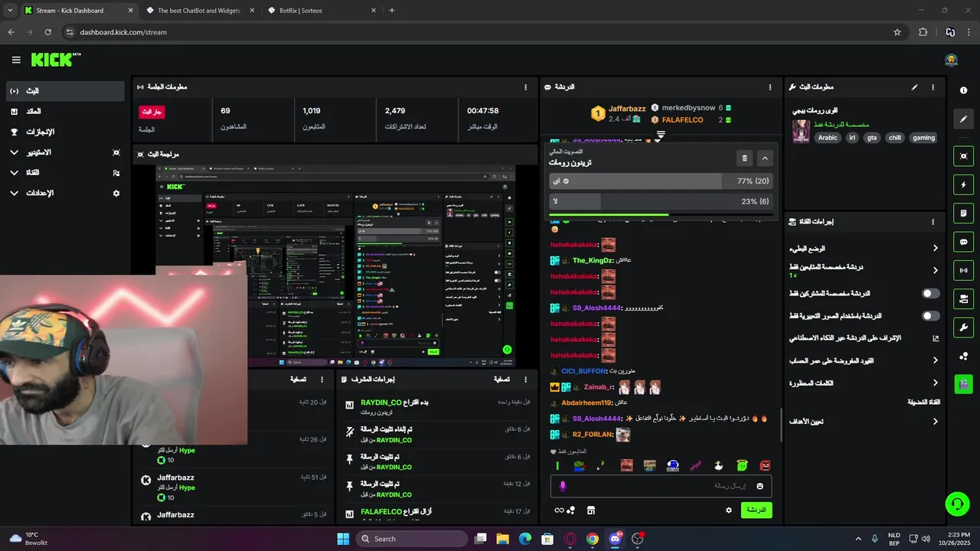
Task: Click the angry red emote in the quick emotes row
Action: coord(765,465)
